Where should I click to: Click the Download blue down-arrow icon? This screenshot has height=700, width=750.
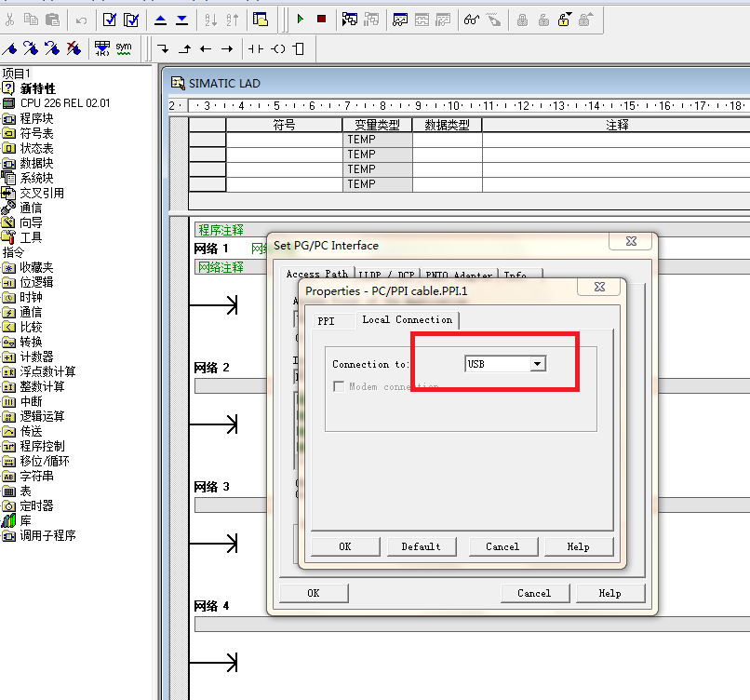pos(181,20)
